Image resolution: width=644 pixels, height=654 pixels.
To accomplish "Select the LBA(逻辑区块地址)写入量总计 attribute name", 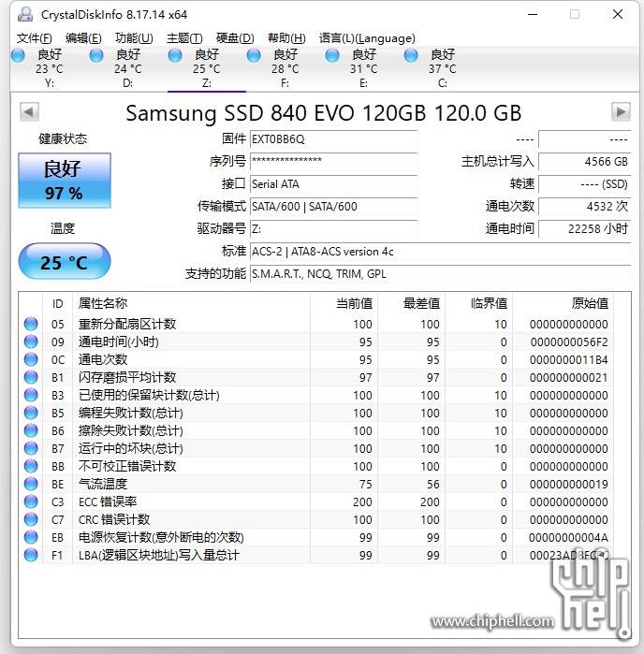I will click(x=159, y=555).
